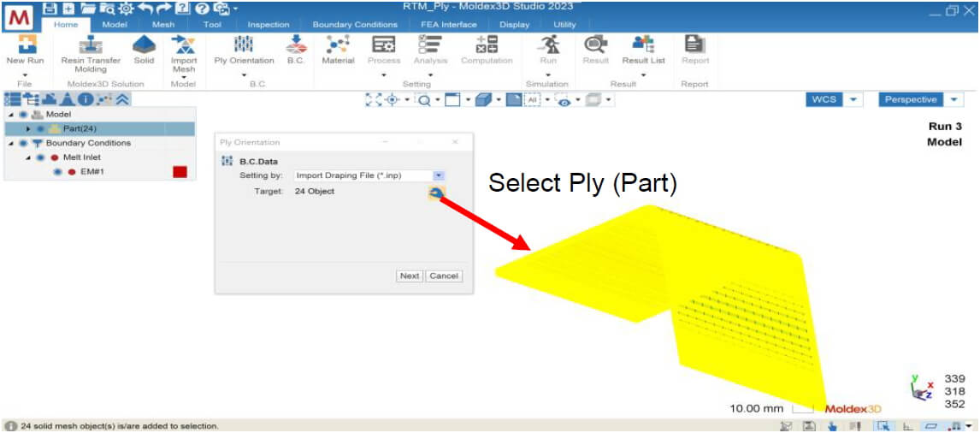Collapse the Model tree node
Image resolution: width=980 pixels, height=433 pixels.
[12, 115]
